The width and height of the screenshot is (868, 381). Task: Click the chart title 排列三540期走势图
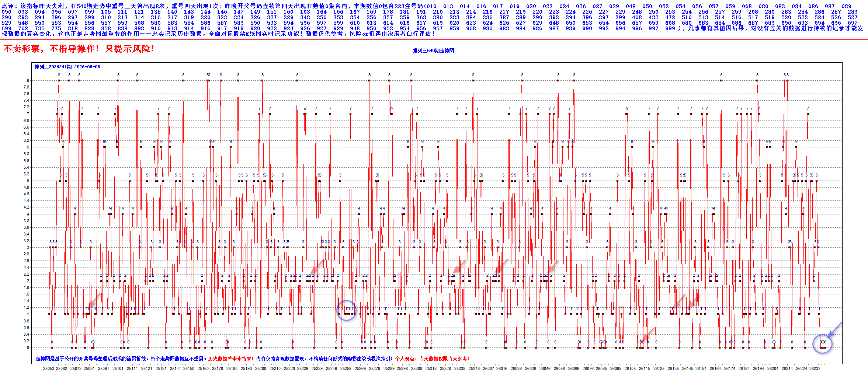433,50
